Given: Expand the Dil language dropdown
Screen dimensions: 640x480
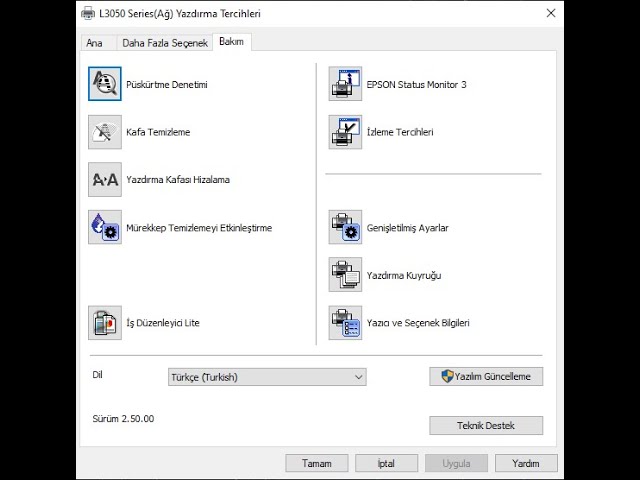Looking at the screenshot, I should coord(267,377).
